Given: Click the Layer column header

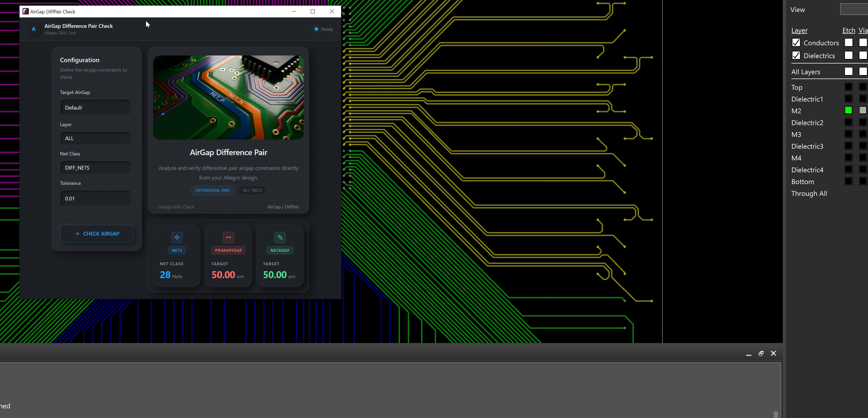Looking at the screenshot, I should point(799,30).
